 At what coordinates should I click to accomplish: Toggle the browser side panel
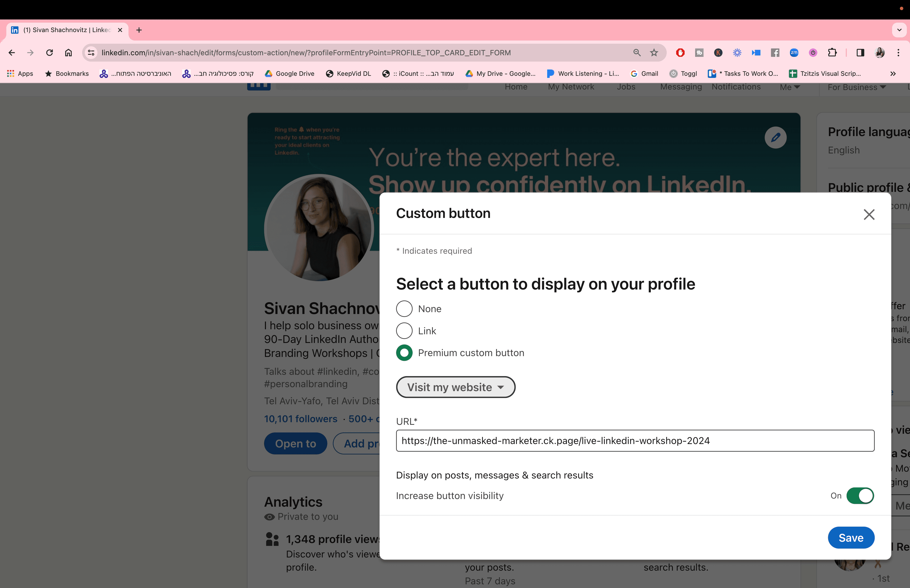860,53
